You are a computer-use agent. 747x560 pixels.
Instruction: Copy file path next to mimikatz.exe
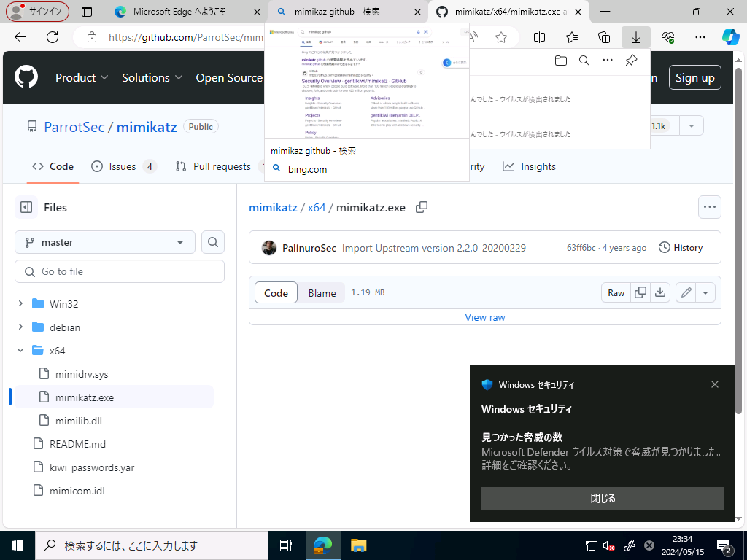422,207
